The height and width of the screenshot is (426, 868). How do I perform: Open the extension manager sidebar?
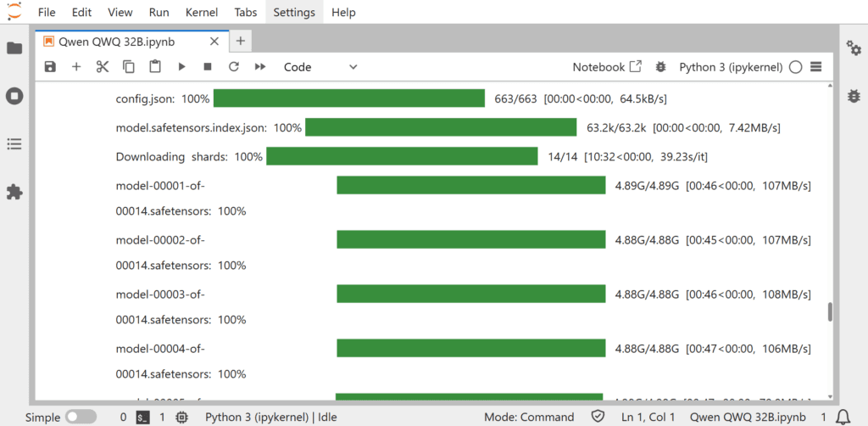click(14, 193)
